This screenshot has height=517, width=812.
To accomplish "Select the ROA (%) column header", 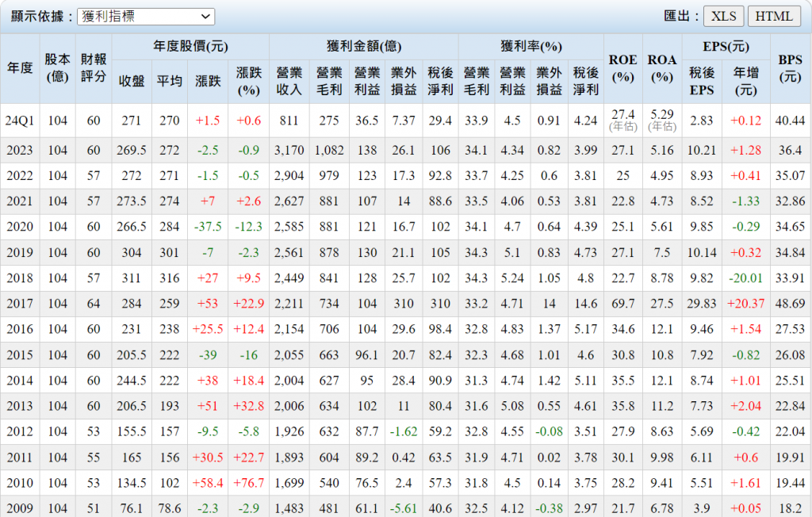I will coord(662,68).
